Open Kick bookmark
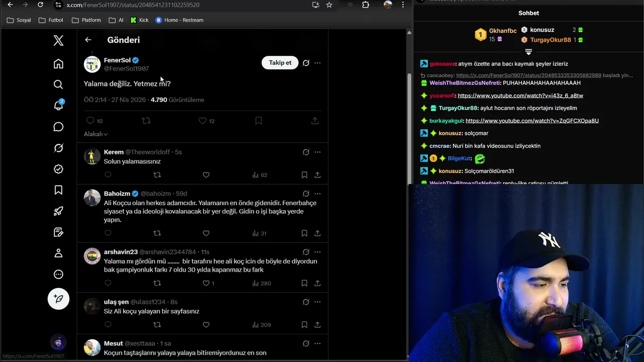The height and width of the screenshot is (362, 644). tap(139, 20)
